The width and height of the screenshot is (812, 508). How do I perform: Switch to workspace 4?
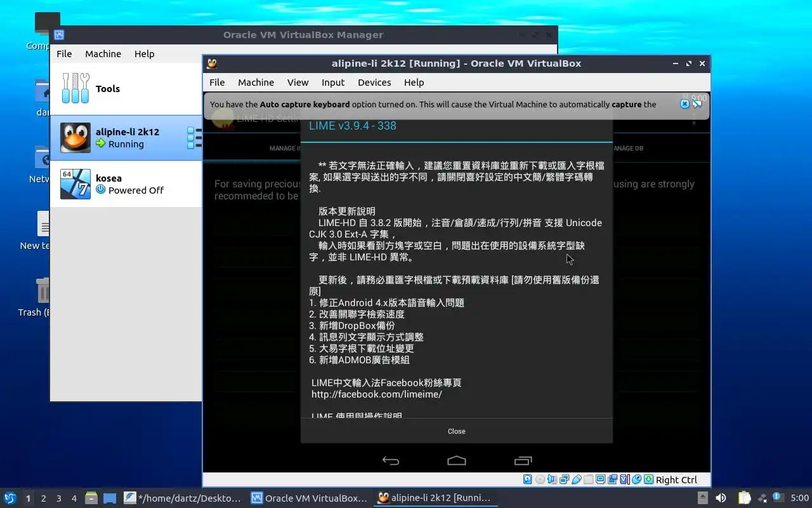coord(74,498)
